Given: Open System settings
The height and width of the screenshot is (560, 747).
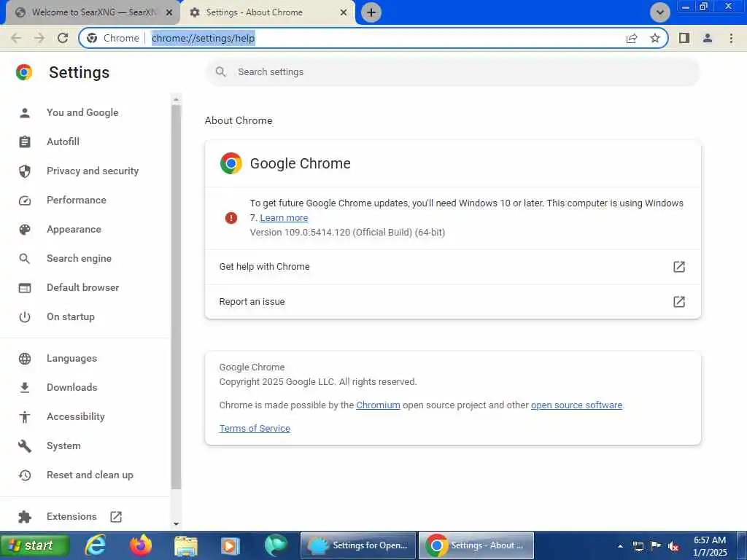Looking at the screenshot, I should [x=63, y=446].
